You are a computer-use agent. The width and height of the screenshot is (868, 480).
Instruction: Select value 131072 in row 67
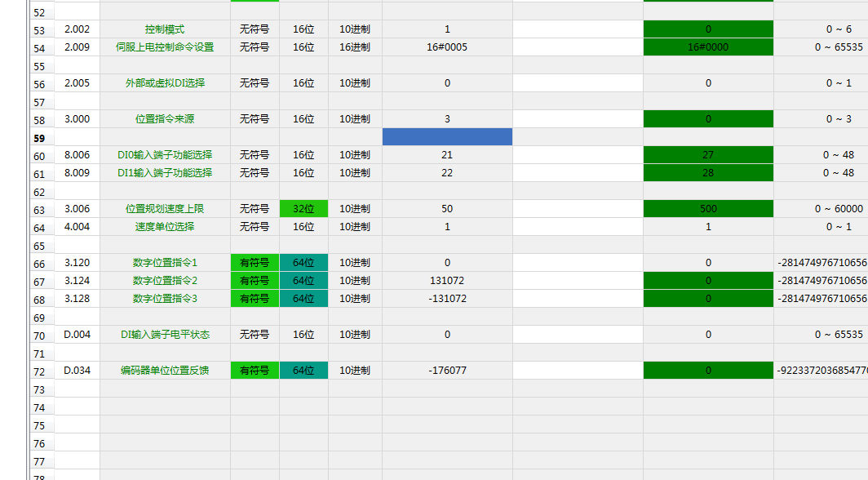tap(447, 281)
